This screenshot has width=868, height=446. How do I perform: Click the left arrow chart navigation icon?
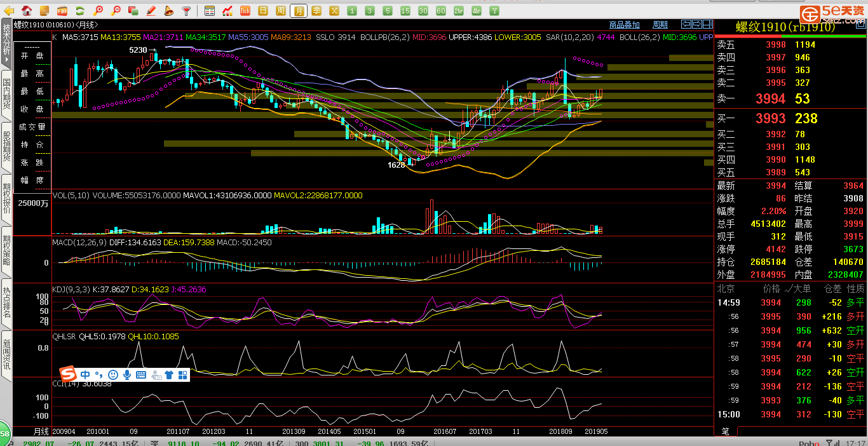point(686,24)
